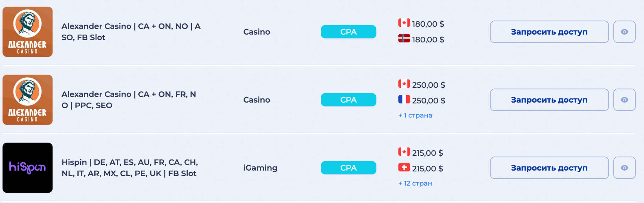644x203 pixels.
Task: Click Norway flag next to 180,00 $
Action: click(x=404, y=38)
